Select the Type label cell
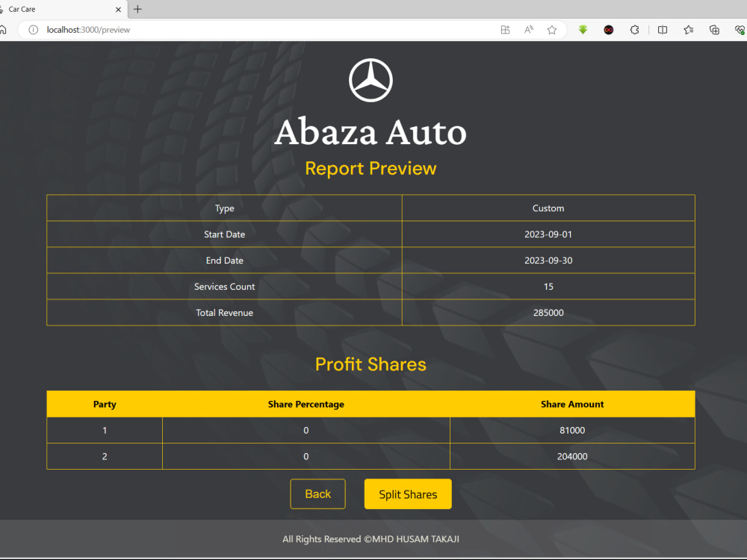 tap(224, 208)
